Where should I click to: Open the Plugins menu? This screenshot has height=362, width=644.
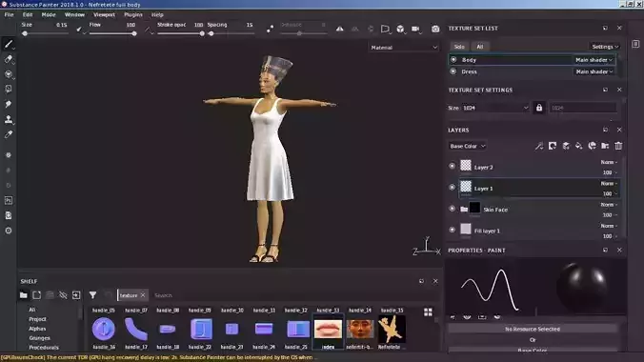click(133, 15)
